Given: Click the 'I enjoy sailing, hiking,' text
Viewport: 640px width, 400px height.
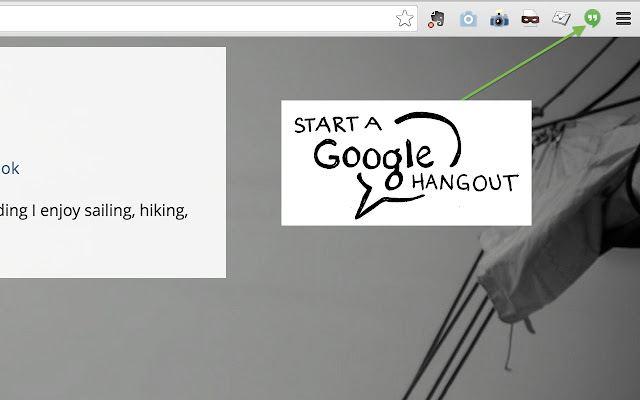Looking at the screenshot, I should [x=110, y=211].
